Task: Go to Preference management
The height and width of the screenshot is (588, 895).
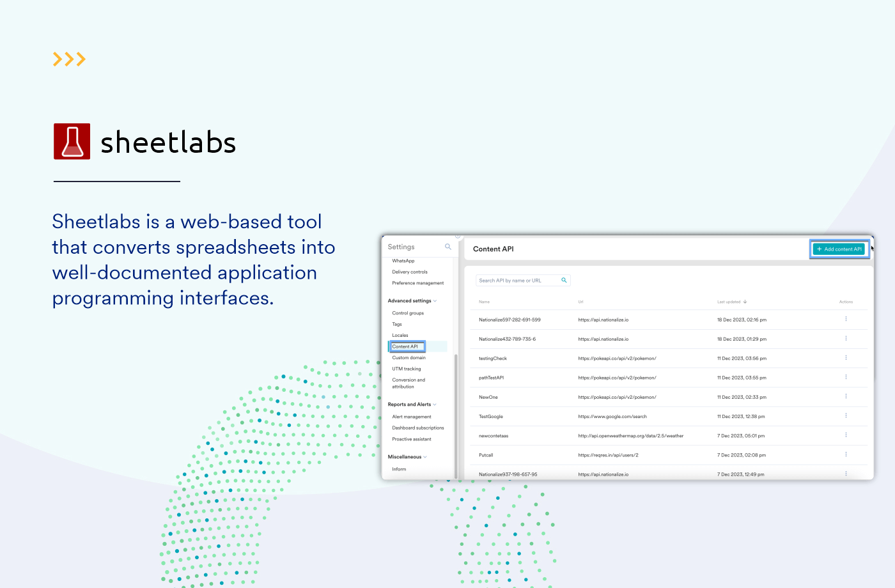Action: coord(418,283)
